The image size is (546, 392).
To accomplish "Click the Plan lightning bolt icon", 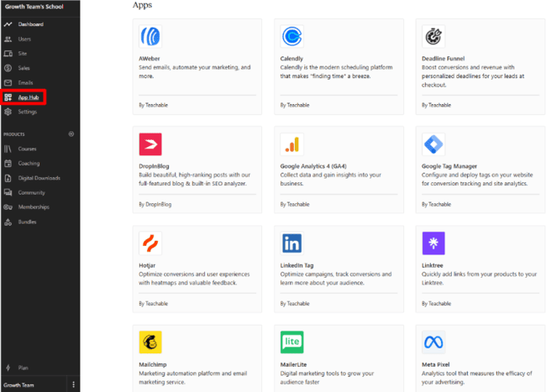I will tap(8, 368).
